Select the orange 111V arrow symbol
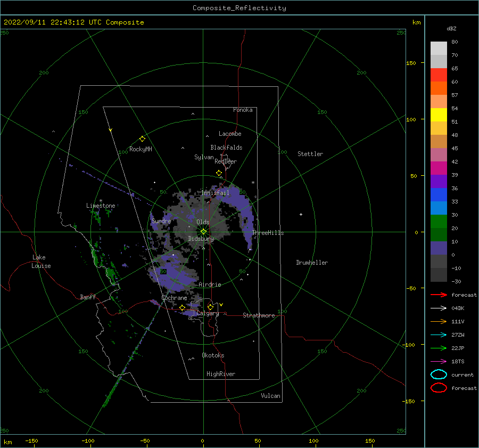The height and width of the screenshot is (448, 479). coord(439,321)
